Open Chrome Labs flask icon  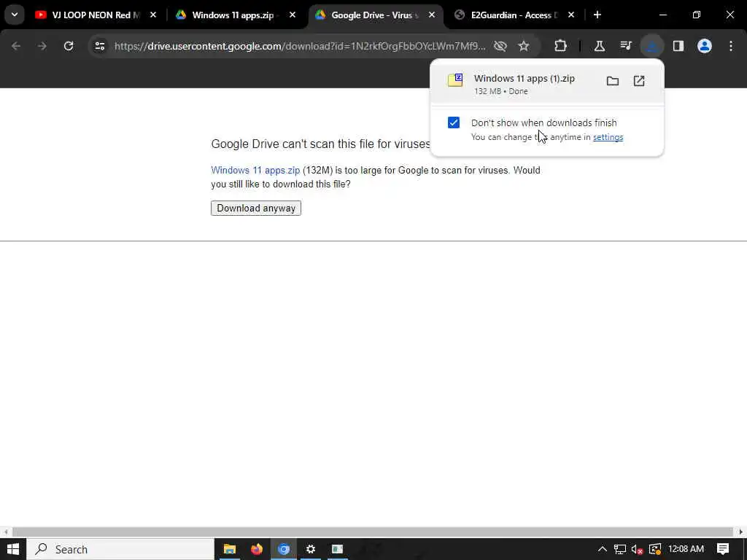(x=600, y=46)
